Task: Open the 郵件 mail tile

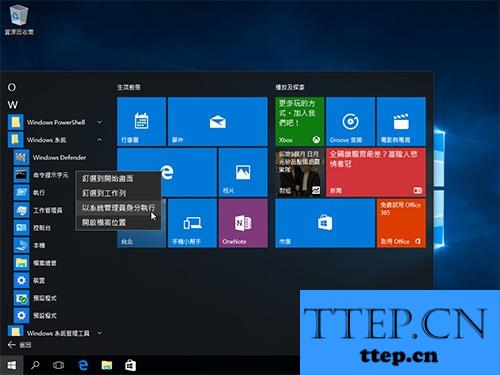Action: pyautogui.click(x=218, y=122)
